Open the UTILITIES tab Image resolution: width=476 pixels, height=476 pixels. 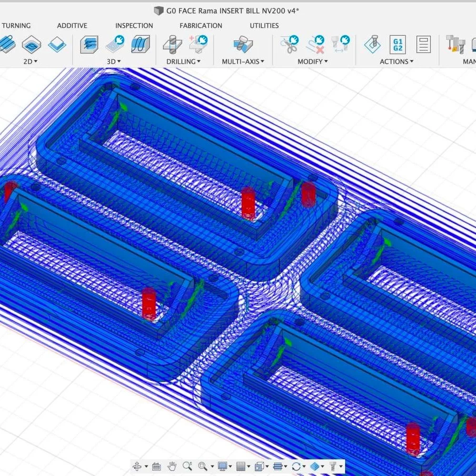[x=264, y=26]
